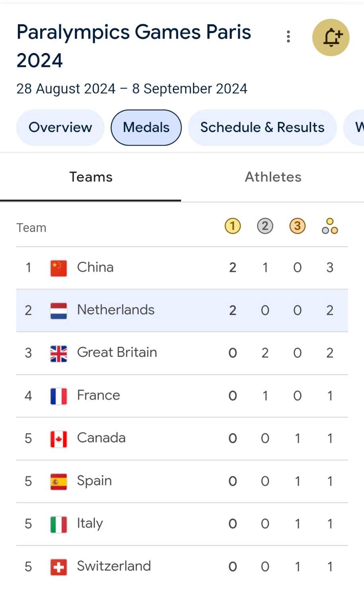Tap the Switzerland flag icon

pyautogui.click(x=59, y=567)
